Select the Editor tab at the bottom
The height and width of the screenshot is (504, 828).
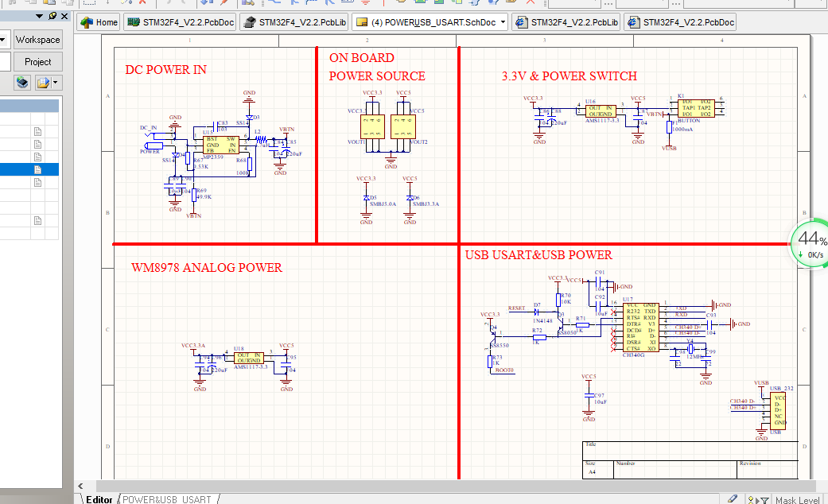99,499
